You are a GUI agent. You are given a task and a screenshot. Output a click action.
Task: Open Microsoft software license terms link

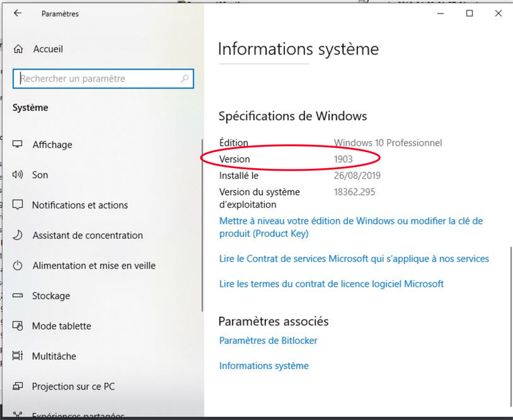point(331,284)
